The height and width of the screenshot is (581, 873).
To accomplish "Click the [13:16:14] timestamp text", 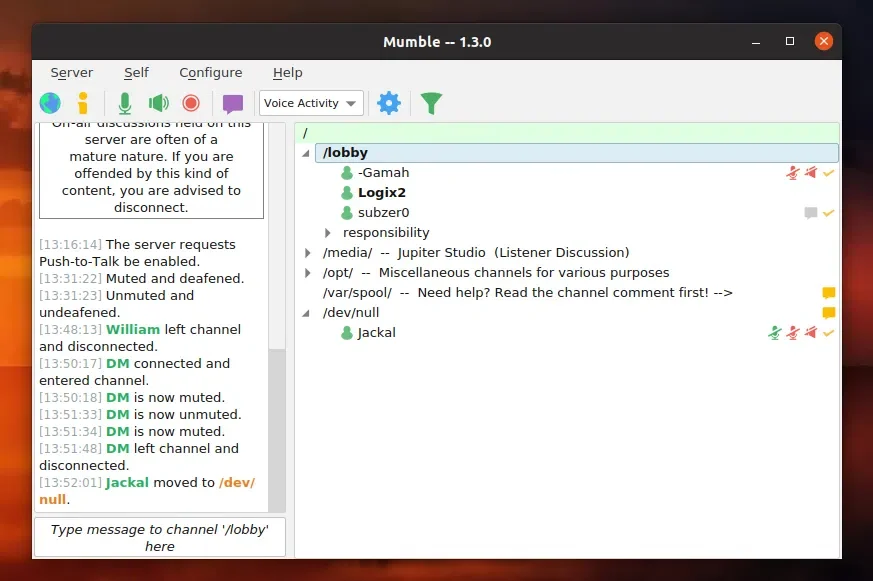I will (x=70, y=244).
